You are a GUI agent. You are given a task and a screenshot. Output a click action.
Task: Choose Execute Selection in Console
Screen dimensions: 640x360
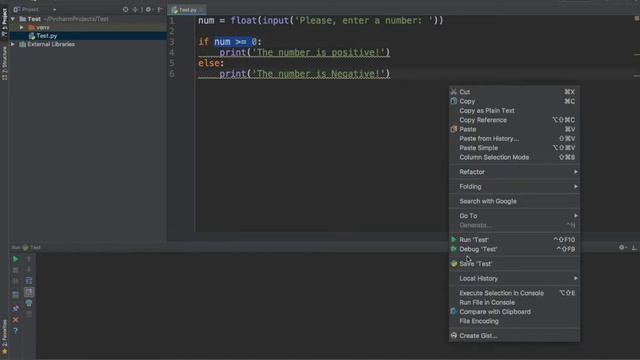coord(514,293)
